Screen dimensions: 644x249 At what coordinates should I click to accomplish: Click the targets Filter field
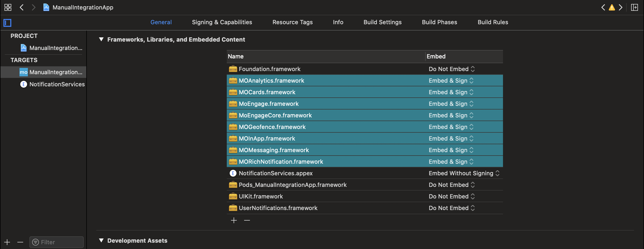(x=60, y=242)
